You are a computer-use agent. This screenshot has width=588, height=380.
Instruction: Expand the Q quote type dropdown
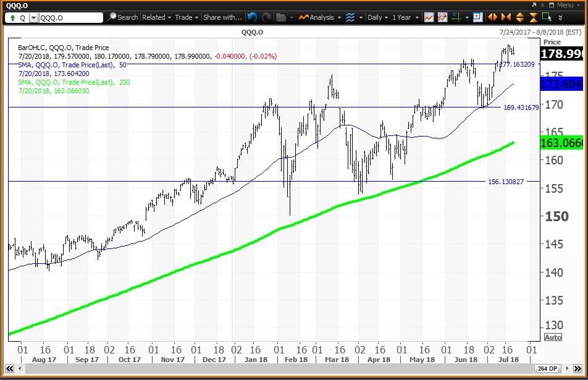tap(32, 17)
